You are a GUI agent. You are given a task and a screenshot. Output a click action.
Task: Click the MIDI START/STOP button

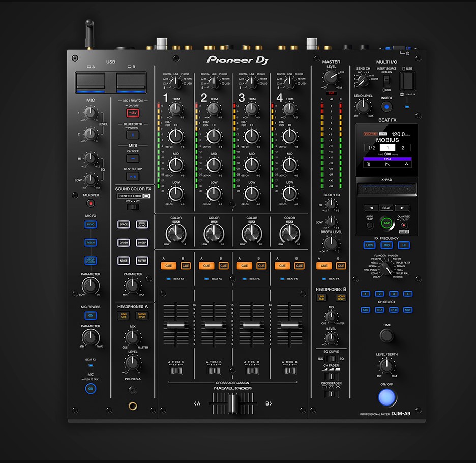point(133,177)
